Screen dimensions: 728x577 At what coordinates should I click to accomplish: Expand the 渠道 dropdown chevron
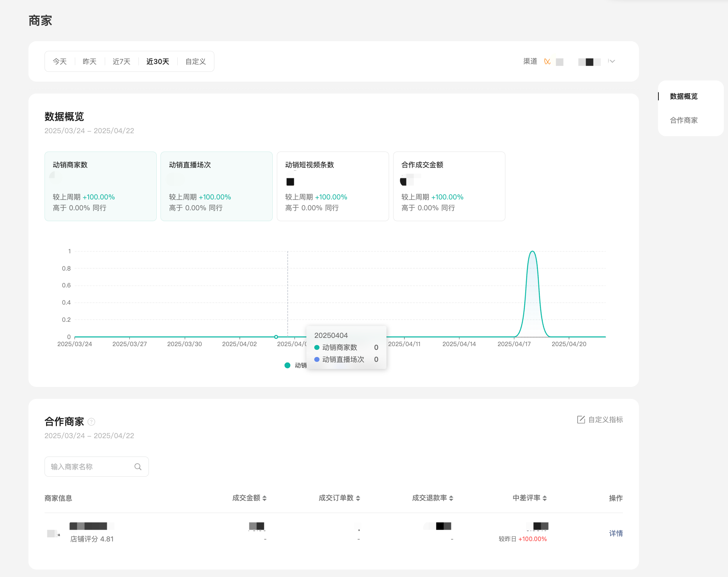click(x=612, y=61)
